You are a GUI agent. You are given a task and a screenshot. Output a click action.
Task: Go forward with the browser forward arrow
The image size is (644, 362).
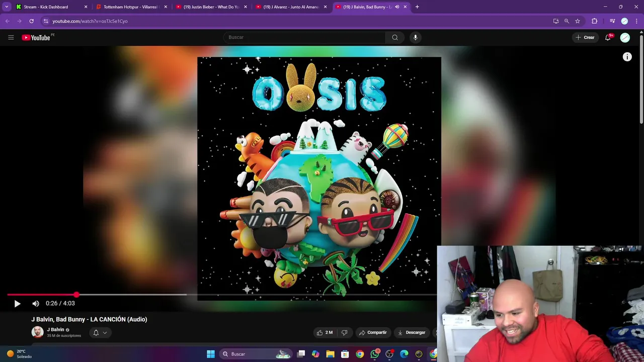[19, 21]
